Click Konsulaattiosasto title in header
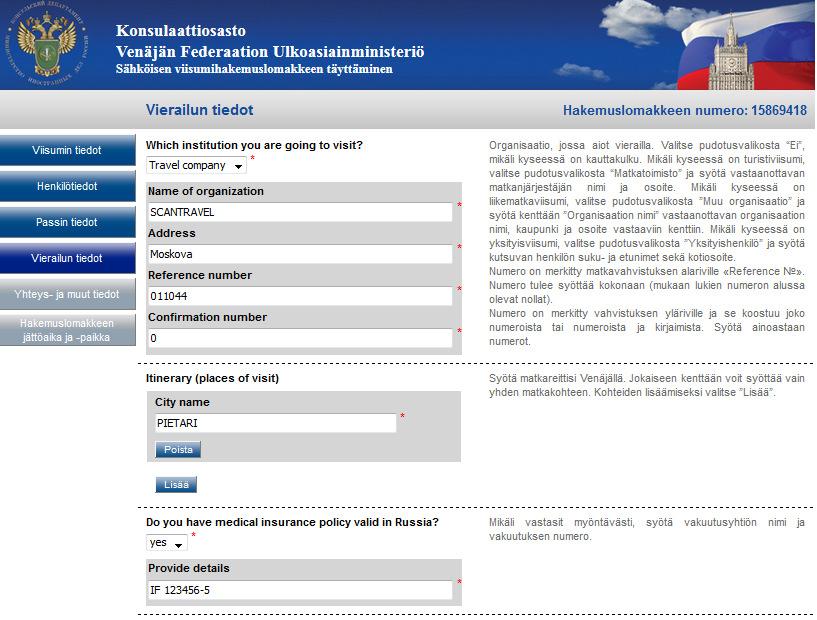The image size is (817, 620). (181, 31)
